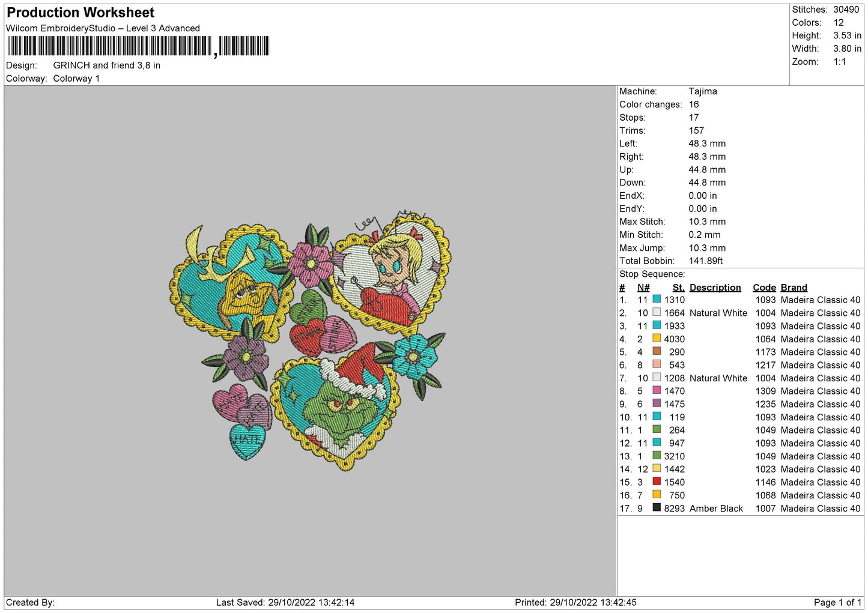This screenshot has height=613, width=868.
Task: Click the 'Colorway 1' value
Action: [76, 79]
